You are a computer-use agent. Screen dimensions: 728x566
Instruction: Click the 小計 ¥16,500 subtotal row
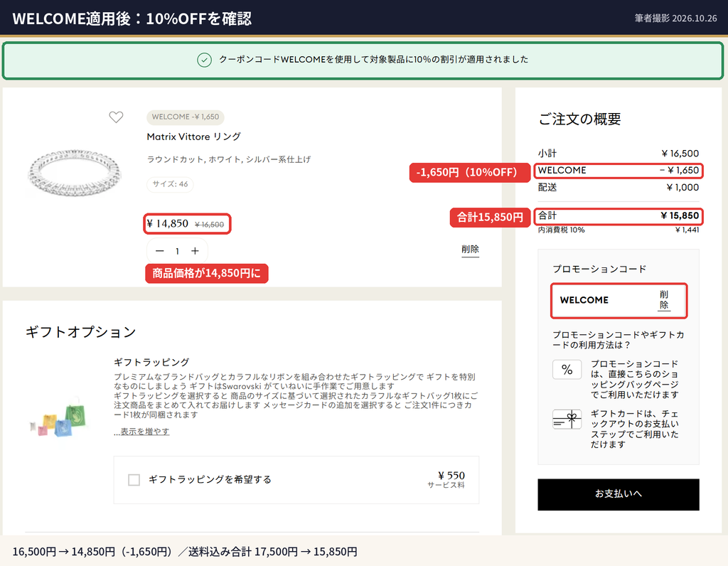tap(619, 153)
